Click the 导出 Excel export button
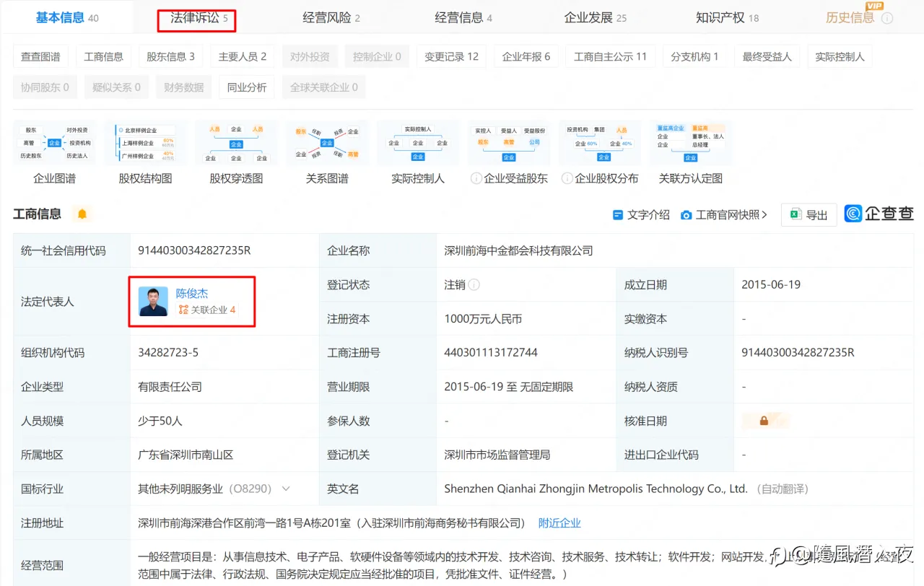The image size is (924, 586). (809, 214)
